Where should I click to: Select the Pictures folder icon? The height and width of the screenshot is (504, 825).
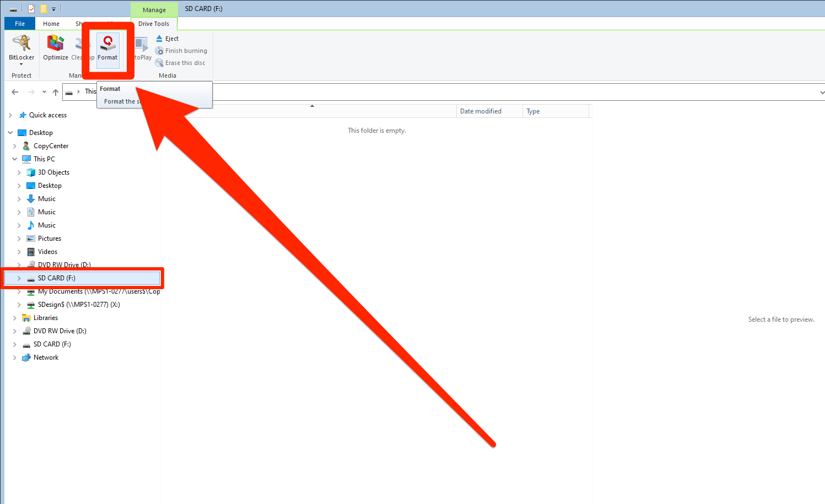pyautogui.click(x=31, y=239)
